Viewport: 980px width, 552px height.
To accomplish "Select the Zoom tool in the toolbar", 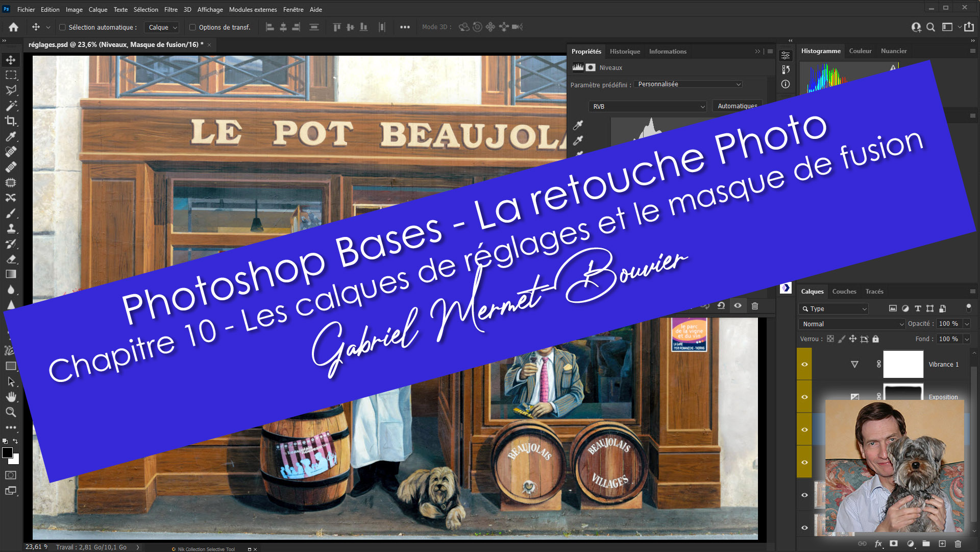I will [11, 412].
